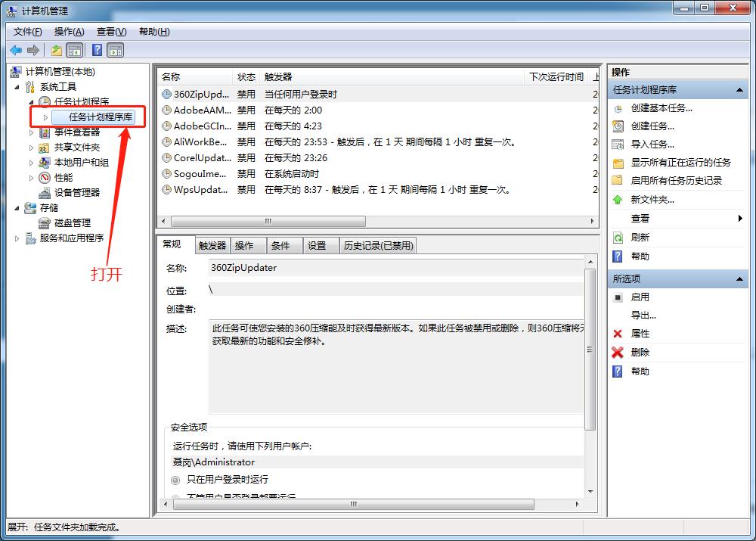Click the 启用 icon under 所选项

618,297
